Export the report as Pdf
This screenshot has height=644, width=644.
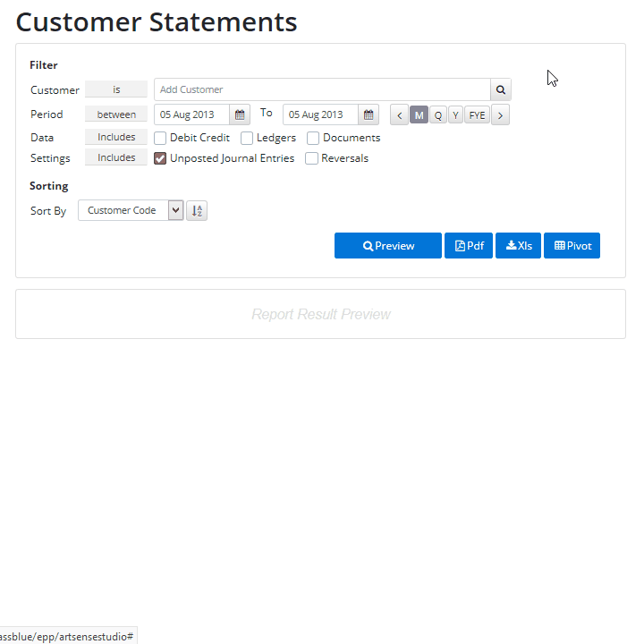(x=469, y=246)
